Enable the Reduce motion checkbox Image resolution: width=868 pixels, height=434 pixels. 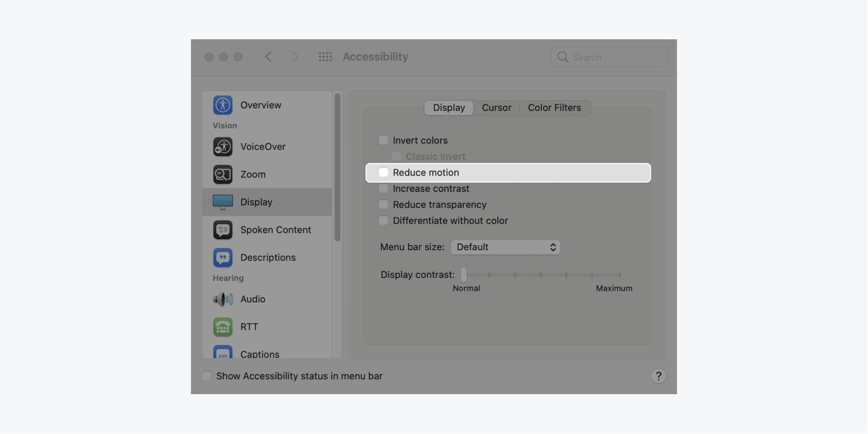pos(383,173)
